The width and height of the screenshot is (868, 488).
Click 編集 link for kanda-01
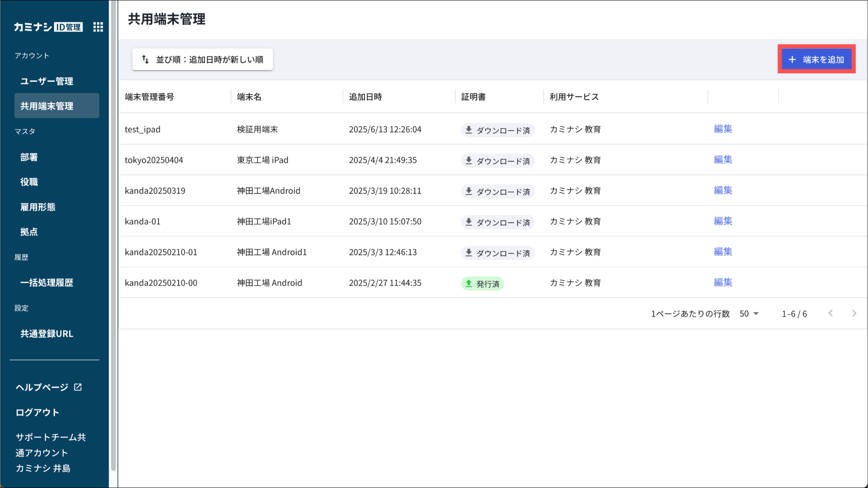723,221
